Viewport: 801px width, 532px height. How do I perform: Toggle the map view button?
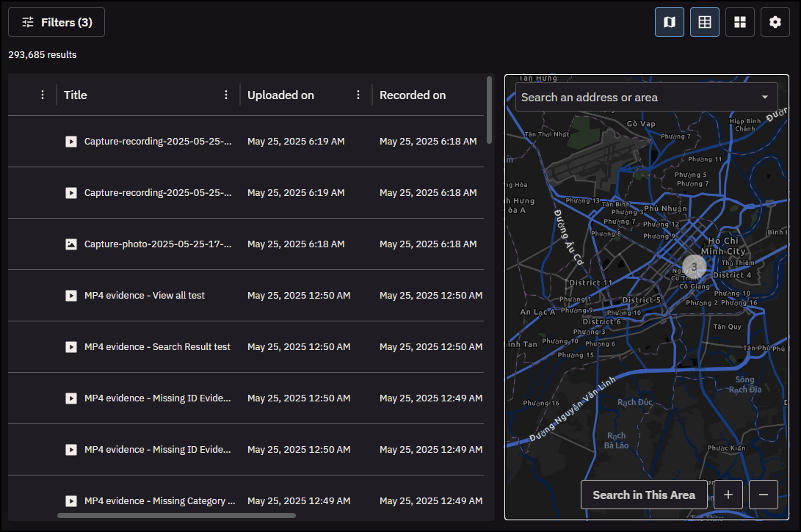[x=670, y=22]
